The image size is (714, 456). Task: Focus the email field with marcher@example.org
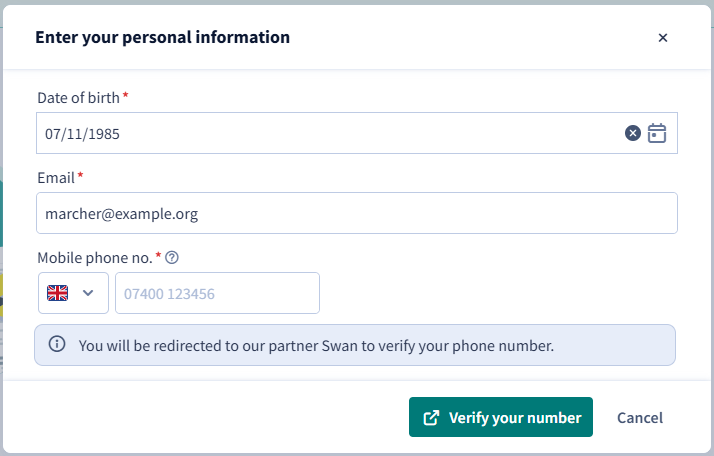click(357, 213)
